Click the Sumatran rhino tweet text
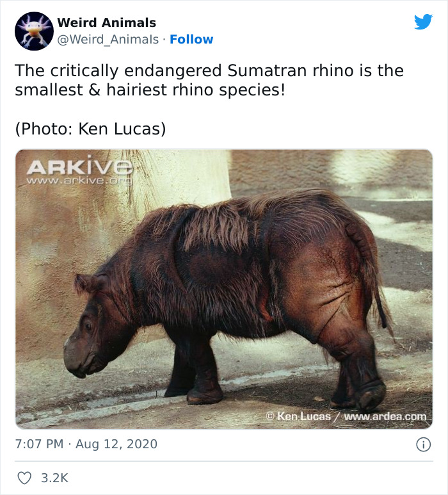The height and width of the screenshot is (495, 448). click(209, 80)
